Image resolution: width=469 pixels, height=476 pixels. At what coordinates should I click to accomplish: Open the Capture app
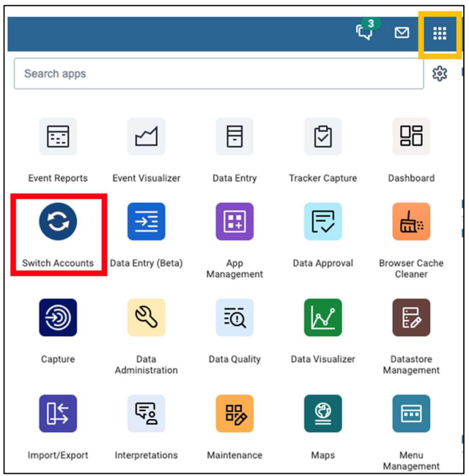tap(58, 318)
